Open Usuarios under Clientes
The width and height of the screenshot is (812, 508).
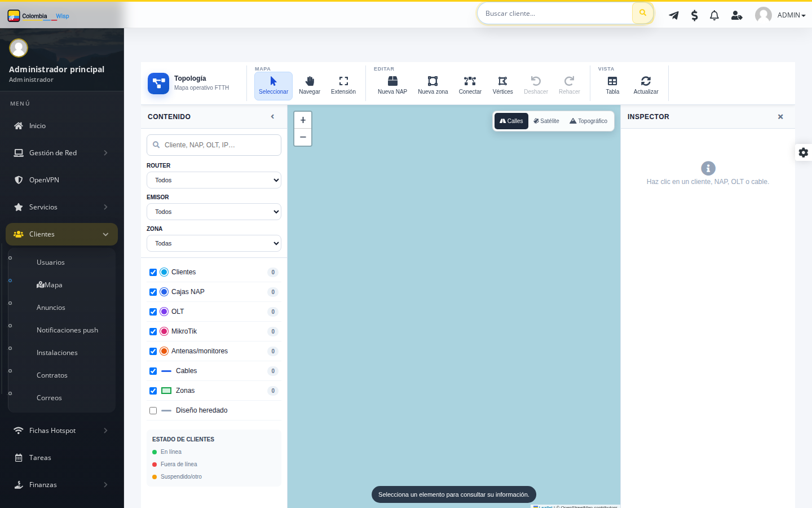(x=51, y=262)
